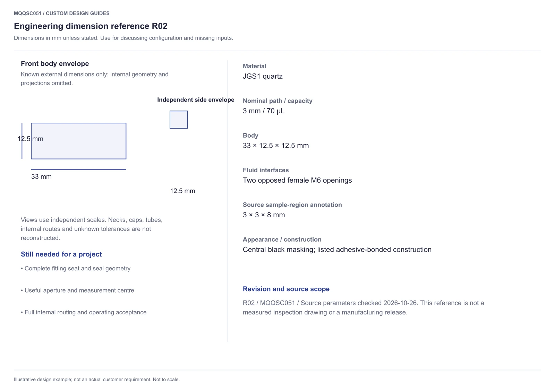This screenshot has width=555, height=392.
Task: Click the 'Dimensions in mm unless stated' subtitle
Action: coord(123,38)
